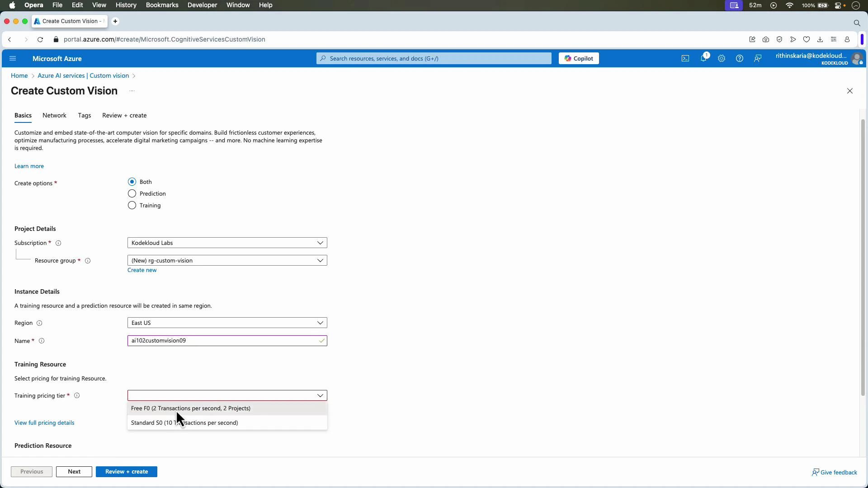Choose Free F0 pricing tier option
Screen dimensions: 868x488
[x=227, y=408]
